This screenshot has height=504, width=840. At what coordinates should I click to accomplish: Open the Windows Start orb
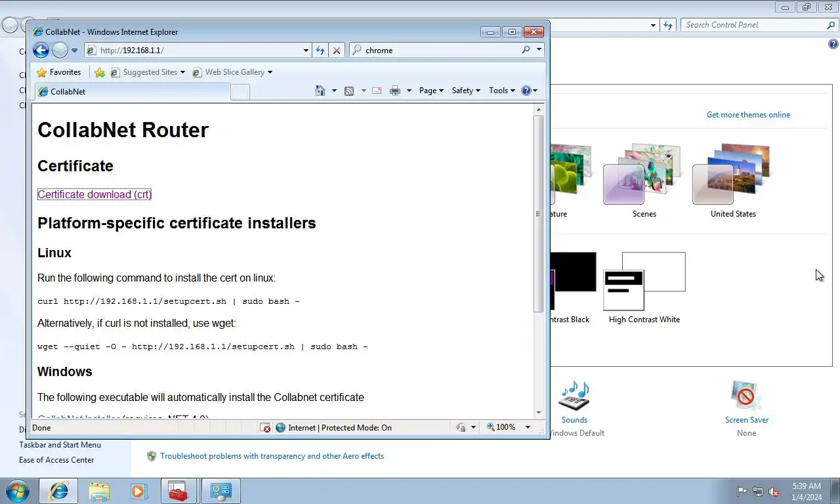(17, 491)
